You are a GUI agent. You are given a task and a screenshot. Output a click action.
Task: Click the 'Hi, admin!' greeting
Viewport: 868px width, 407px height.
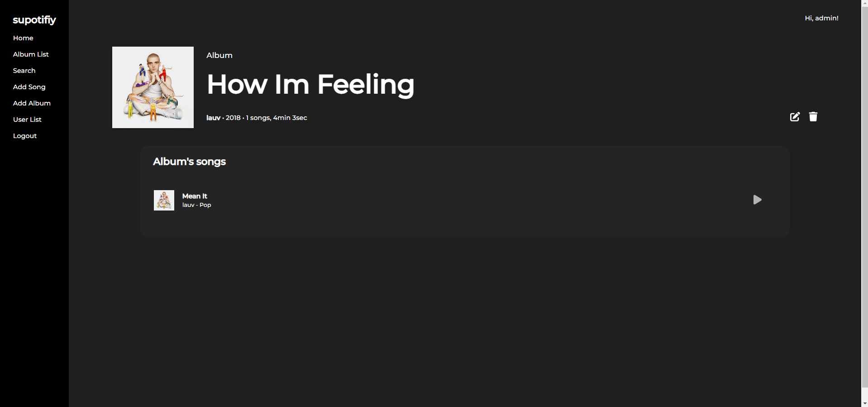coord(821,18)
